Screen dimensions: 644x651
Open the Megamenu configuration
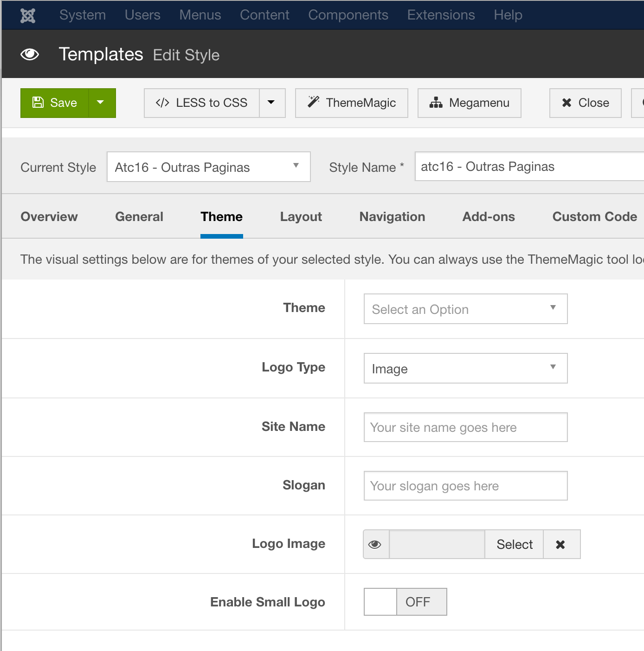[469, 103]
